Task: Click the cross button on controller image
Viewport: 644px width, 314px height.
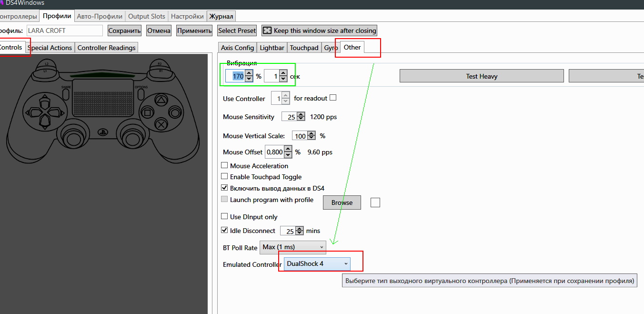Action: coord(161,125)
